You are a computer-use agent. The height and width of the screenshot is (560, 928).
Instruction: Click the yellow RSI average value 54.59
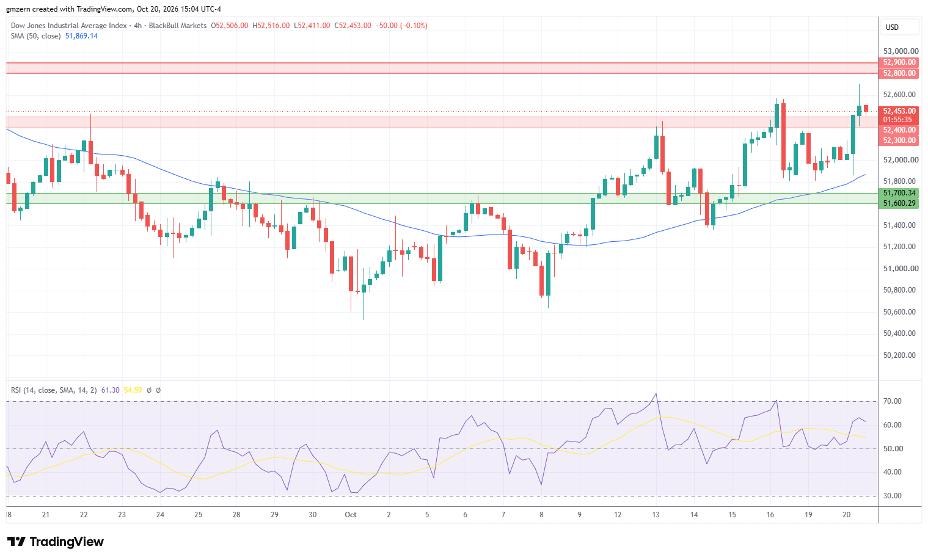133,390
